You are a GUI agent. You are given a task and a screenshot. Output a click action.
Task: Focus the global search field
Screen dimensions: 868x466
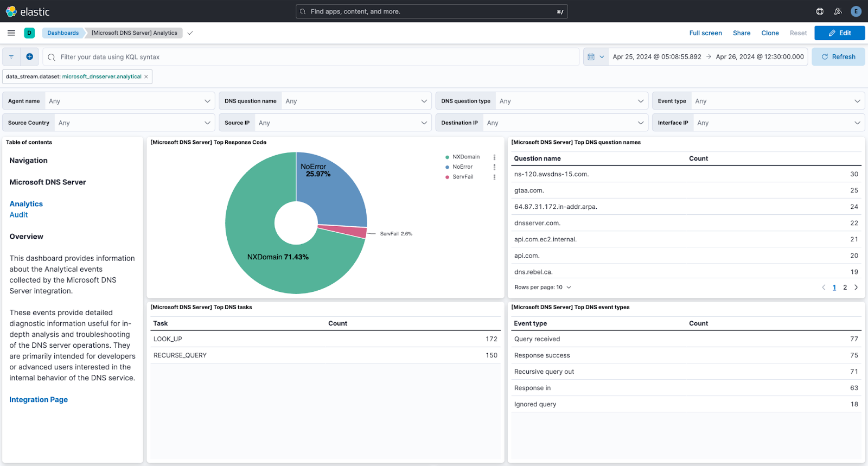click(x=432, y=11)
